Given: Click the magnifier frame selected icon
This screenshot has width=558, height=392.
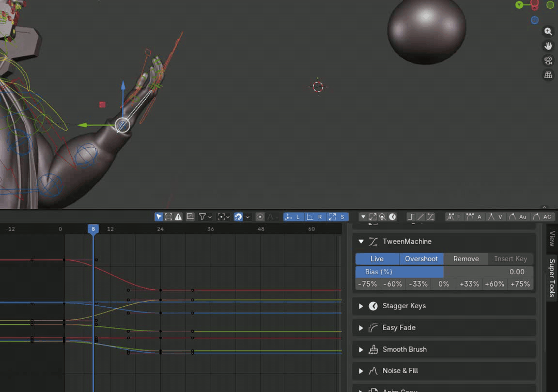Looking at the screenshot, I should pyautogui.click(x=382, y=216).
